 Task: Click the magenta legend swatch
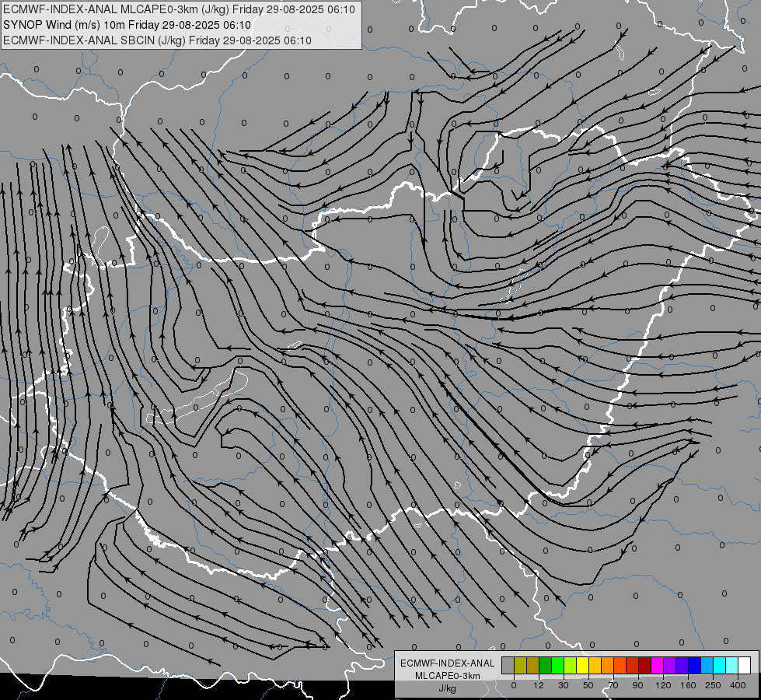[x=657, y=666]
